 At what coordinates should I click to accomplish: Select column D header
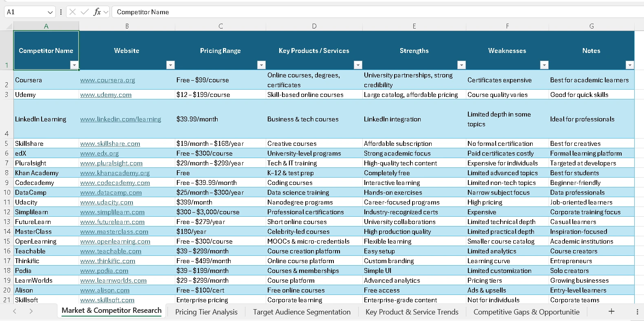[x=314, y=26]
